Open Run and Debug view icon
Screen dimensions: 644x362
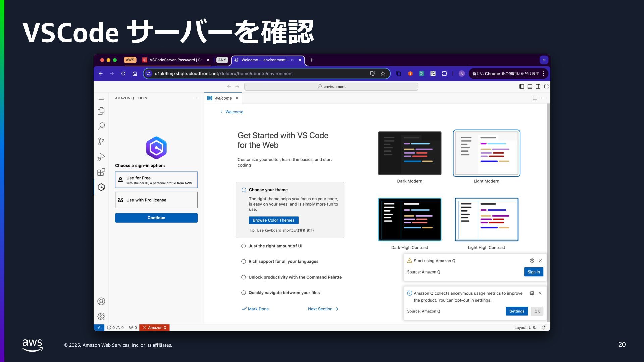point(101,157)
